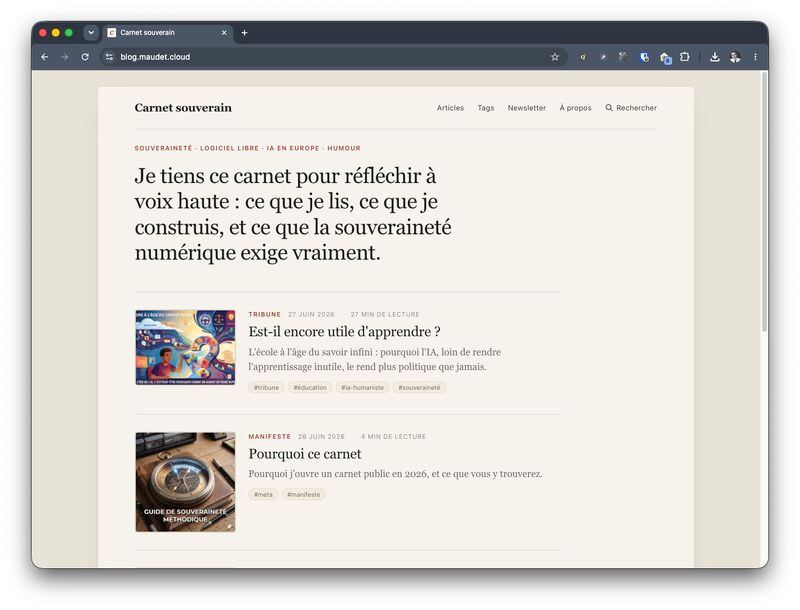Reload the blog.maudet.cloud page
The height and width of the screenshot is (610, 800).
85,57
